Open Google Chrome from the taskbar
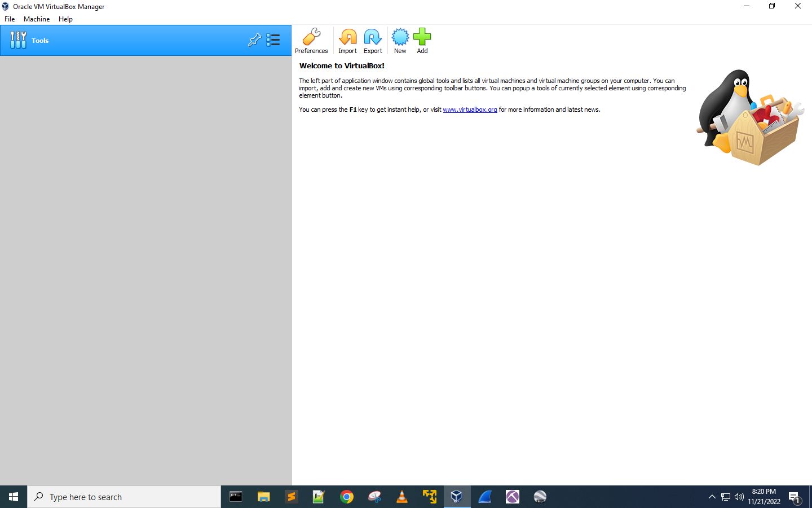Viewport: 812px width, 508px height. pos(346,497)
